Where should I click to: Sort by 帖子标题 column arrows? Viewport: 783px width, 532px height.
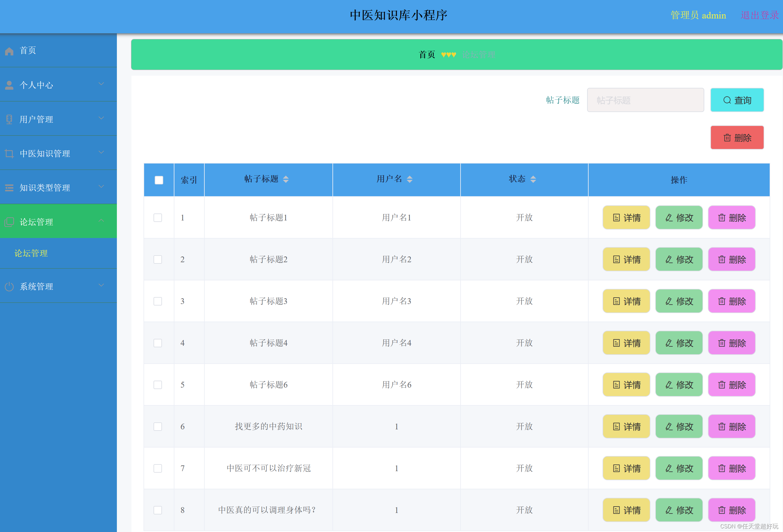coord(286,179)
